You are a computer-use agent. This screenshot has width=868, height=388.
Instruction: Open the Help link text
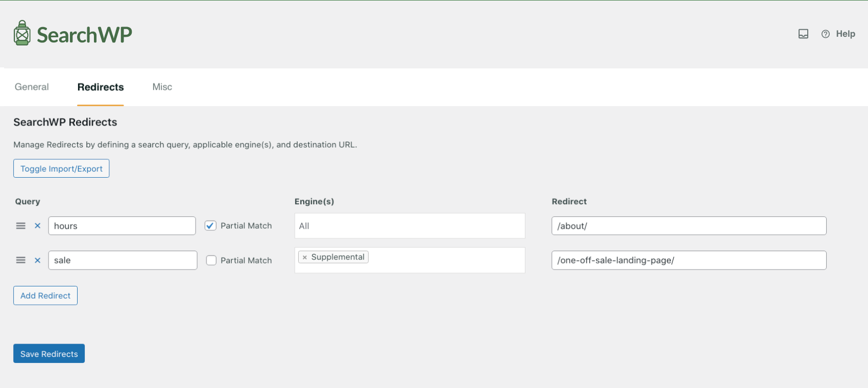tap(846, 34)
